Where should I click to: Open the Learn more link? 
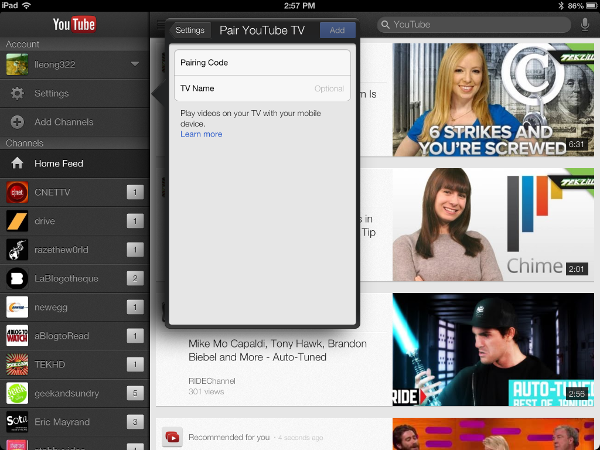click(201, 134)
